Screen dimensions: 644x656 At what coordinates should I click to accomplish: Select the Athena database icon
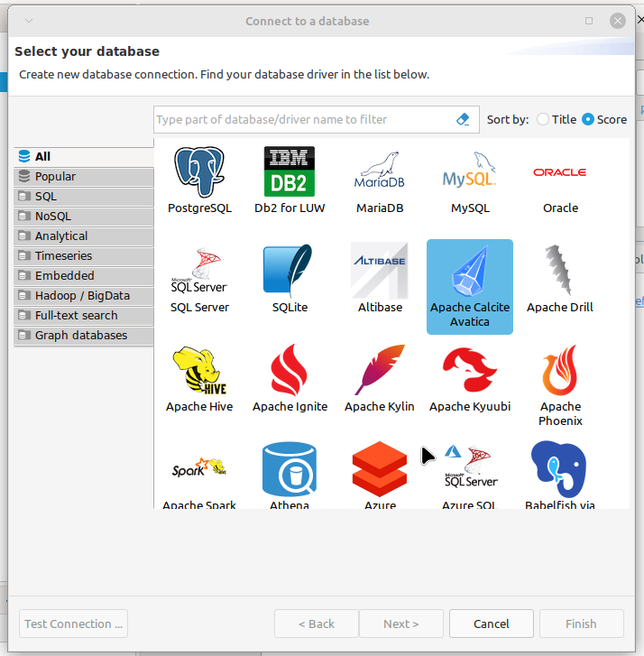(x=290, y=475)
